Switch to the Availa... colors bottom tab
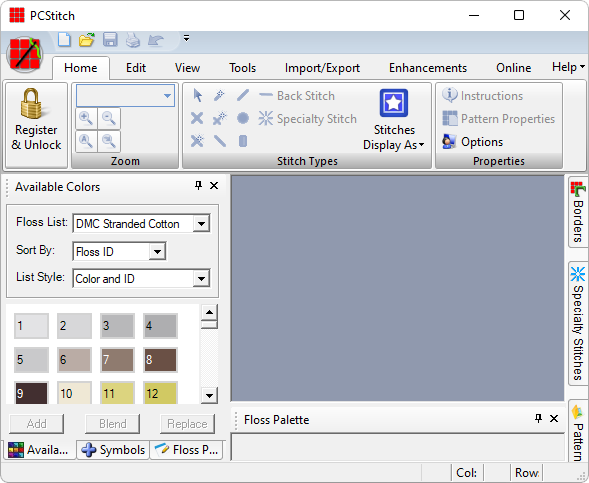The image size is (589, 483). 39,450
